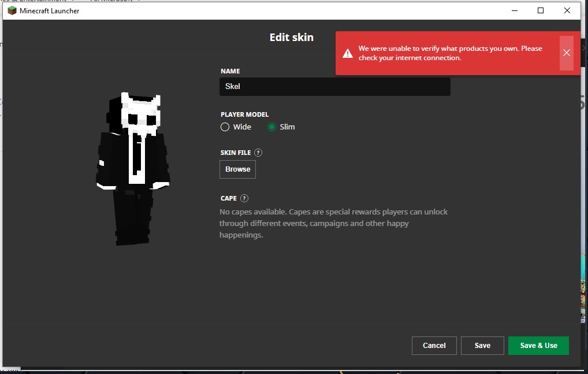Maximize the Minecraft Launcher window
This screenshot has height=374, width=588.
(x=541, y=10)
